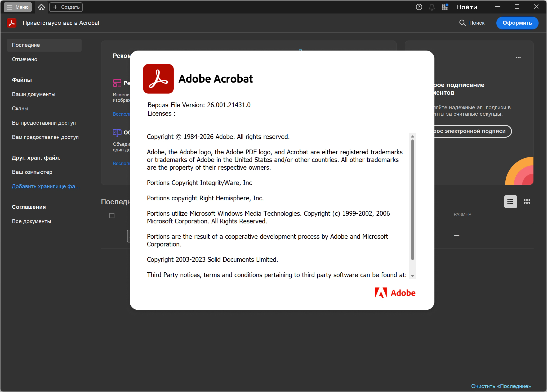
Task: Click Добавить хранилище файлов link
Action: (x=46, y=186)
